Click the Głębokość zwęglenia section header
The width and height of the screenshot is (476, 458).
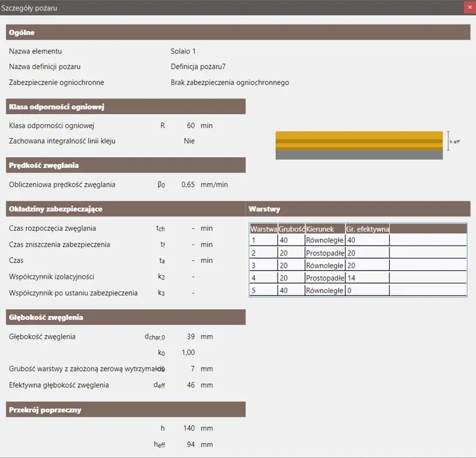click(x=126, y=317)
